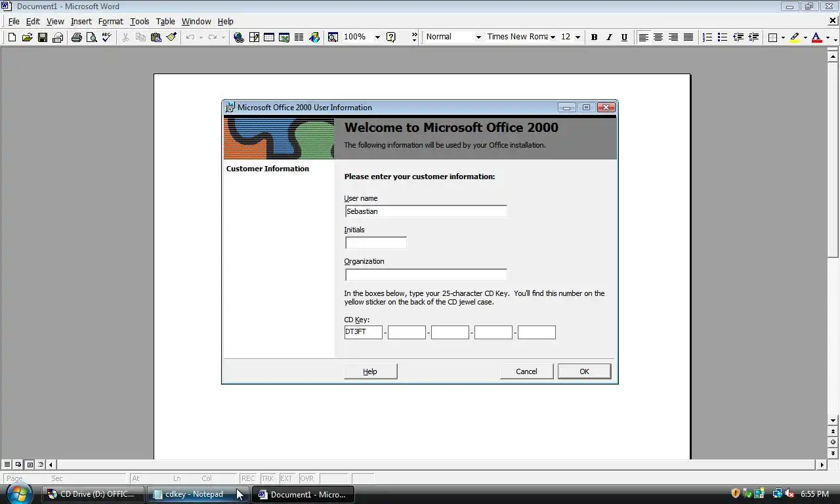Switch to CD Drive (D:) taskbar button
Image resolution: width=840 pixels, height=504 pixels.
93,494
